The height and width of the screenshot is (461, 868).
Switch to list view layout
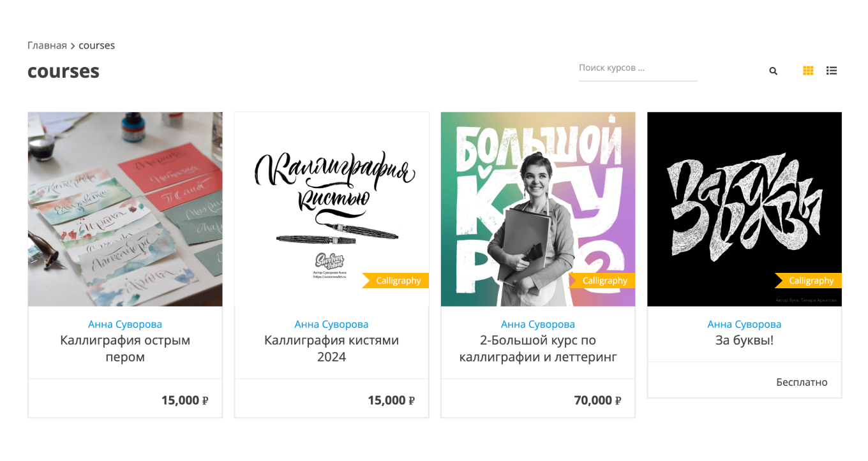[831, 71]
